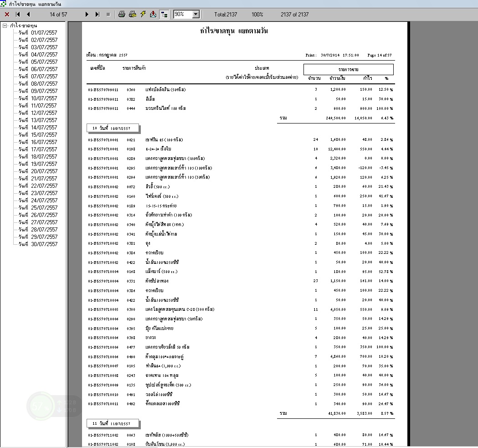Select วันที่ 23/07/2557 in the group tree
The image size is (478, 448).
38,193
